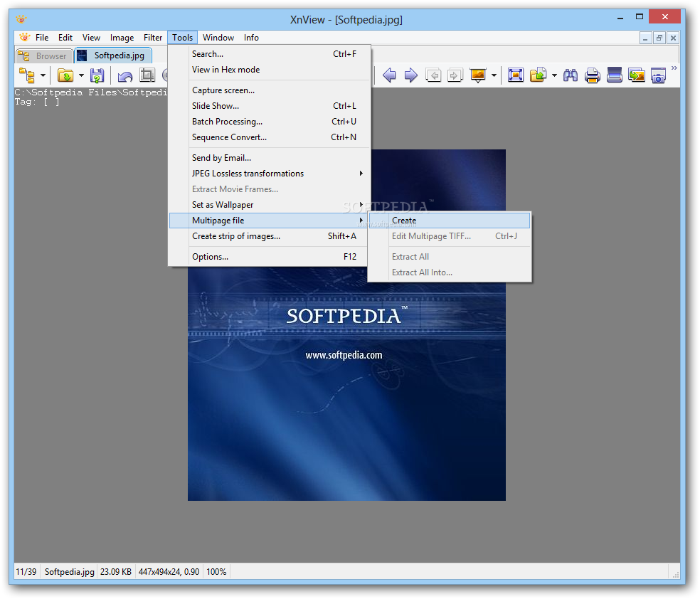
Task: Close the open Tools menu
Action: click(x=183, y=38)
